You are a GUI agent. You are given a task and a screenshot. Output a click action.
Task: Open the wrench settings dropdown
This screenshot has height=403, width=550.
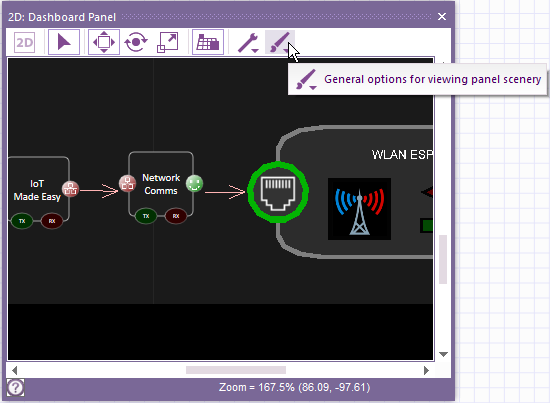248,42
